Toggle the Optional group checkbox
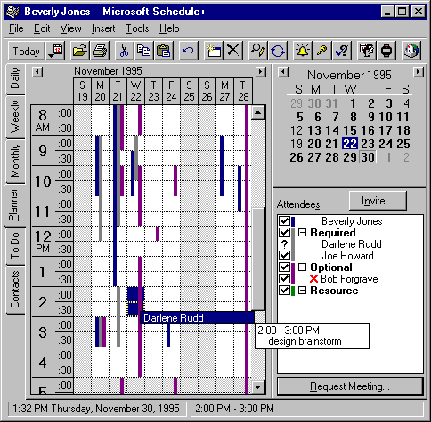The width and height of the screenshot is (431, 422). 284,267
